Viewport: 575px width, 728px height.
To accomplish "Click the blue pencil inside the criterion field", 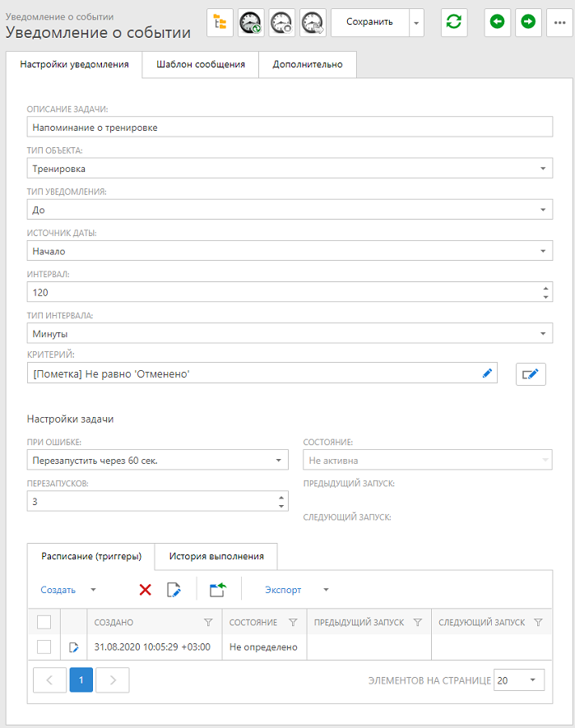I will pyautogui.click(x=487, y=373).
